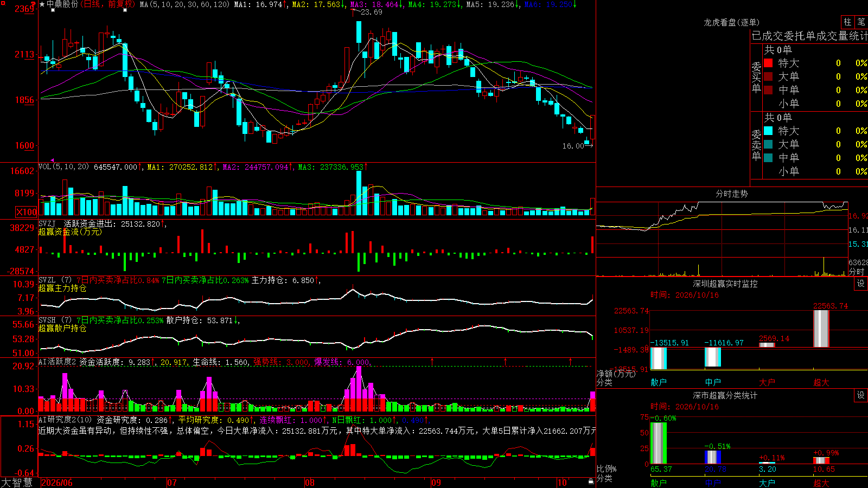Click the AI活跃度2 indicator label

click(57, 362)
